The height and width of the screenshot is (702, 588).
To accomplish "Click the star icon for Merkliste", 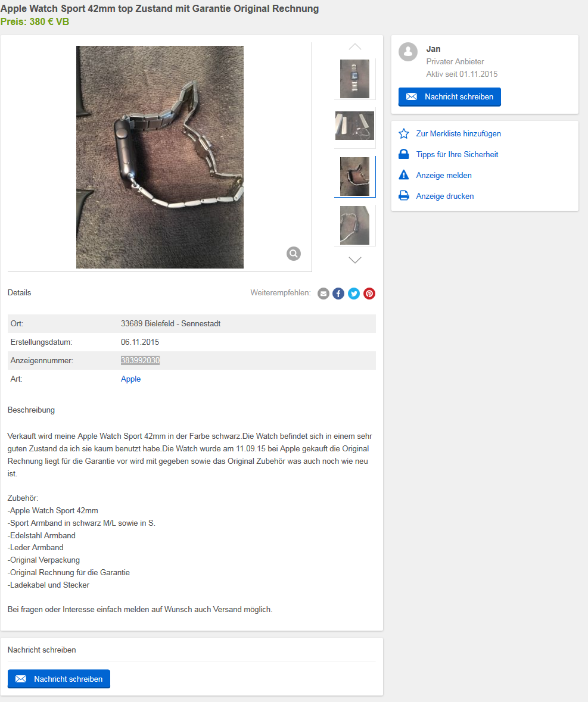I will click(x=404, y=133).
